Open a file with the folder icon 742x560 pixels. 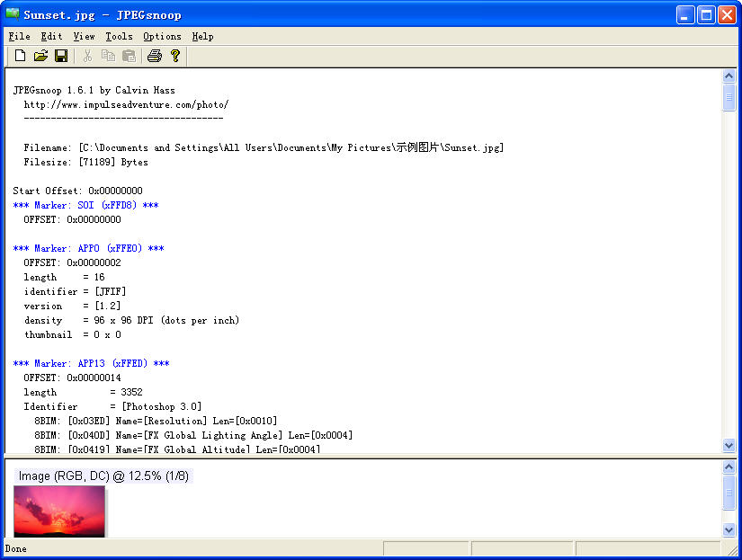pyautogui.click(x=40, y=56)
